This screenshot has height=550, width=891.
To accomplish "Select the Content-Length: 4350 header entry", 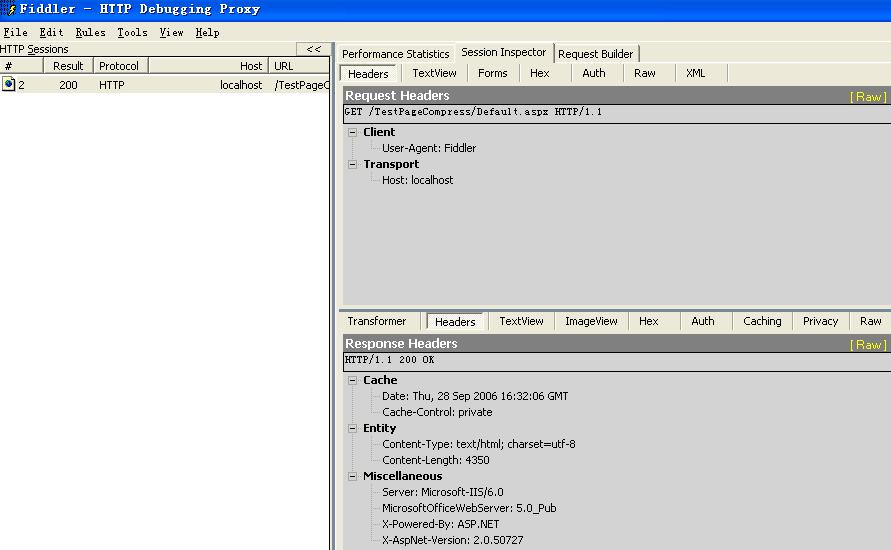I will click(435, 460).
